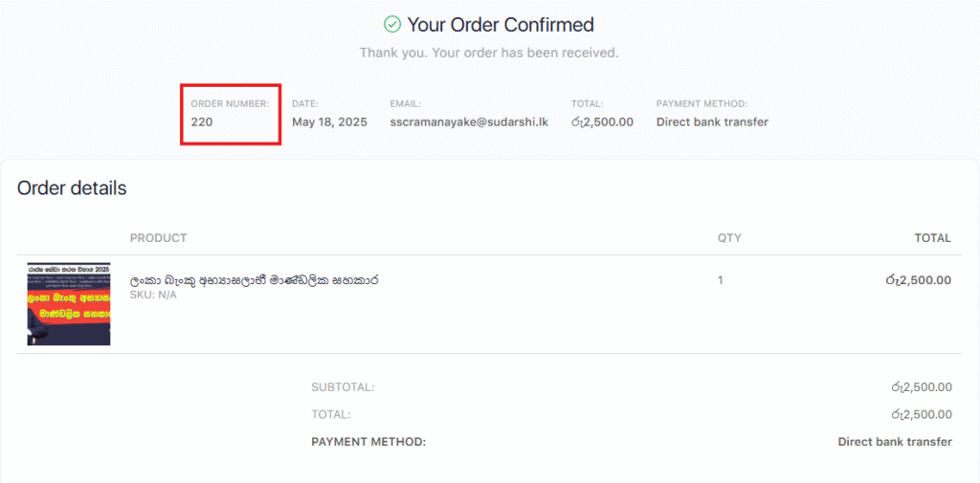This screenshot has height=483, width=980.
Task: Click Direct bank transfer in the order details
Action: (x=895, y=443)
